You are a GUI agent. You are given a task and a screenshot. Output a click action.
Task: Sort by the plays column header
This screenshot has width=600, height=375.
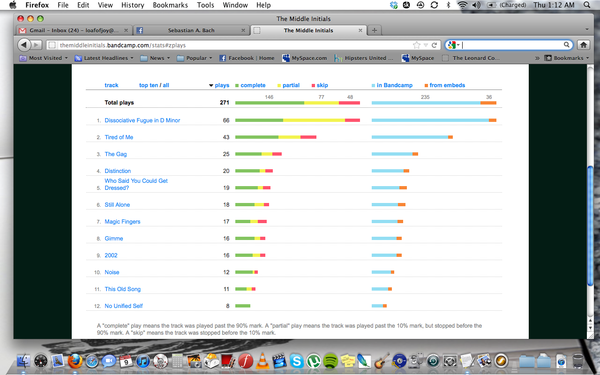click(222, 85)
